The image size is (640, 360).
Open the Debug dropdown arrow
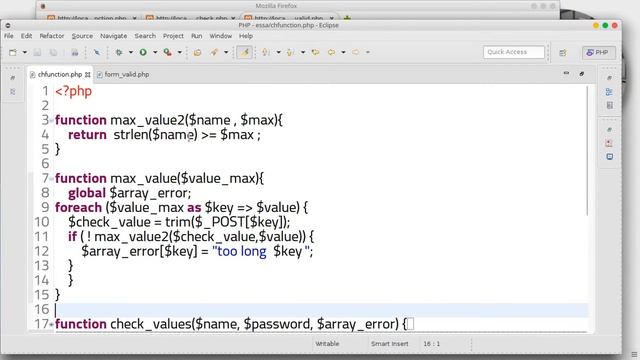[131, 52]
